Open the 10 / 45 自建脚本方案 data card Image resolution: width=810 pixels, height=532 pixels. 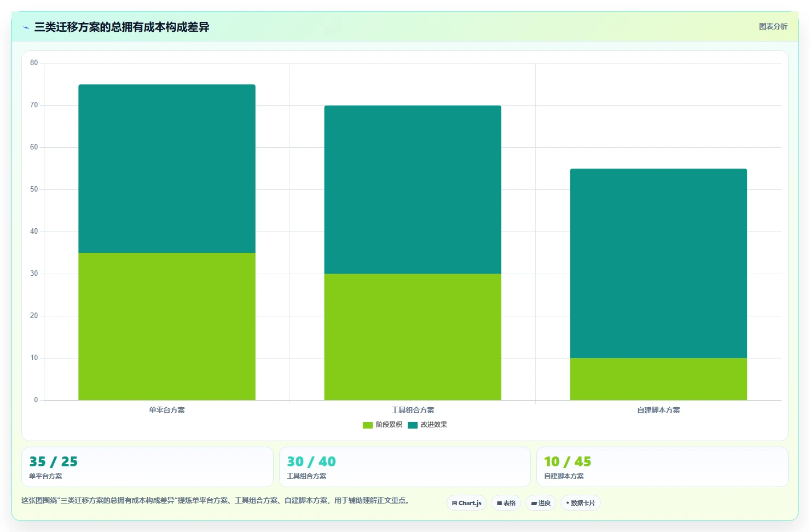662,467
